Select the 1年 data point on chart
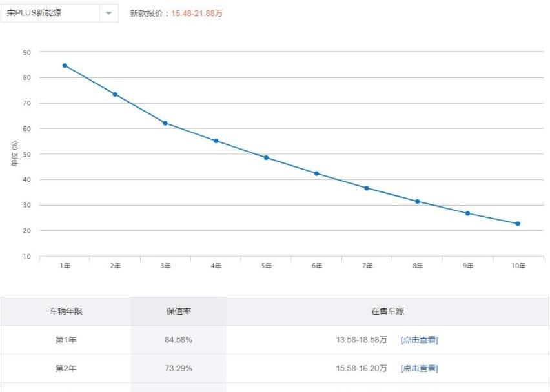This screenshot has width=550, height=392. point(65,66)
